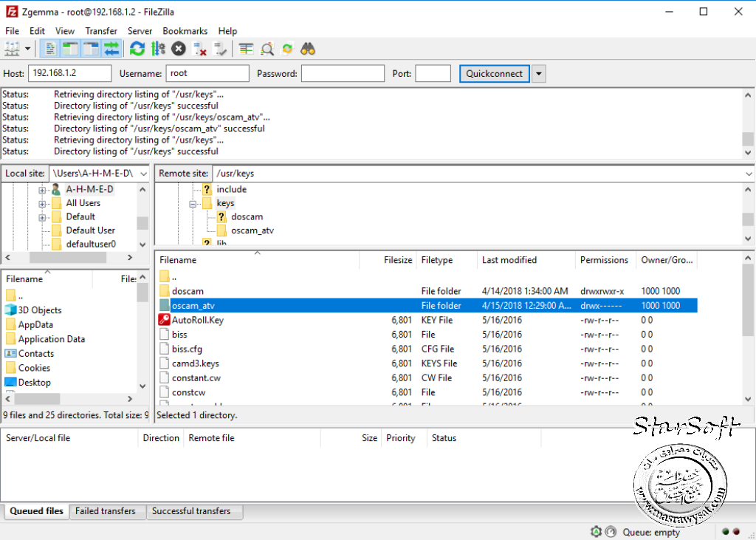Open the Edit menu

(x=37, y=31)
